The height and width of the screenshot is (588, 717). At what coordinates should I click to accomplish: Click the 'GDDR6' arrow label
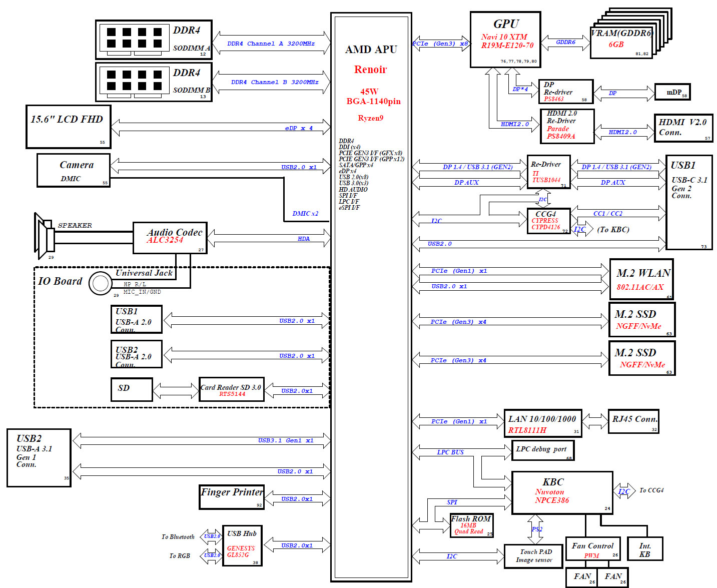click(565, 43)
